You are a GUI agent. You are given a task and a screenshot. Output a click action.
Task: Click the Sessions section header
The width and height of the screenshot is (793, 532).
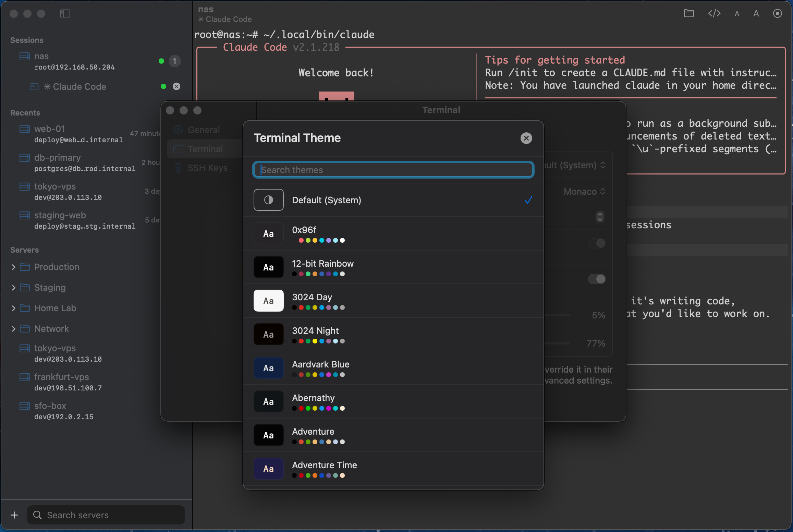click(27, 40)
